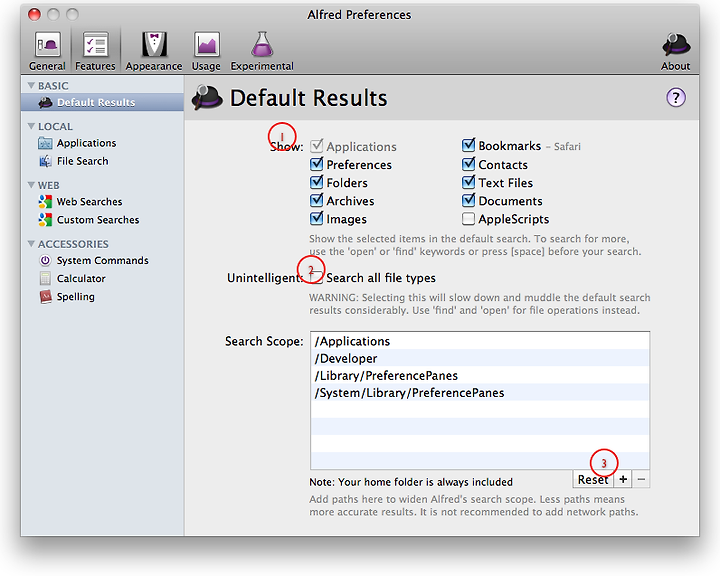Open Applications under LOCAL

click(x=86, y=143)
